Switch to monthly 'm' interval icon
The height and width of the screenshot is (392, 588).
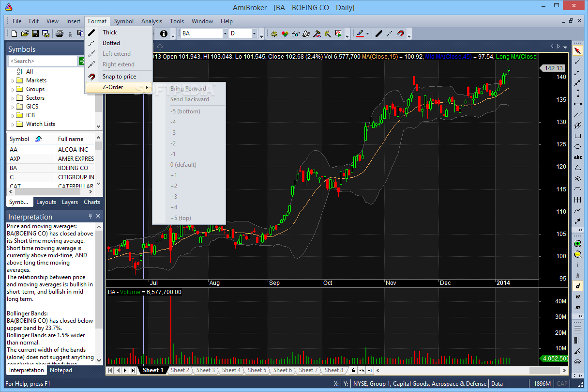577,307
